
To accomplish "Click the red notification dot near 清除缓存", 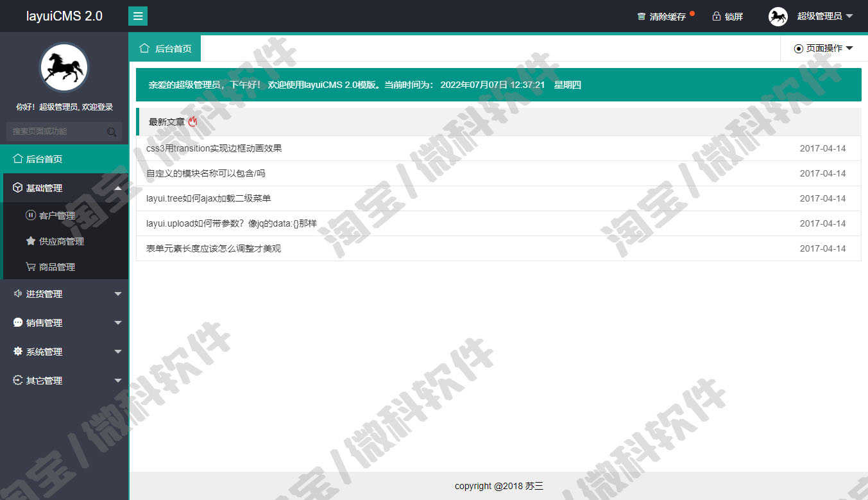I will (692, 13).
